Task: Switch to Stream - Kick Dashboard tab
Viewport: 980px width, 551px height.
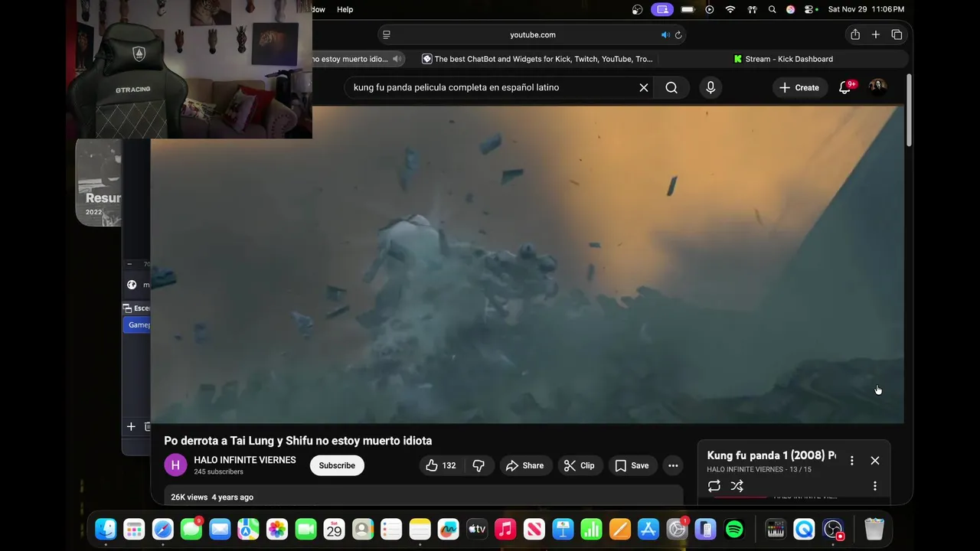Action: (783, 59)
